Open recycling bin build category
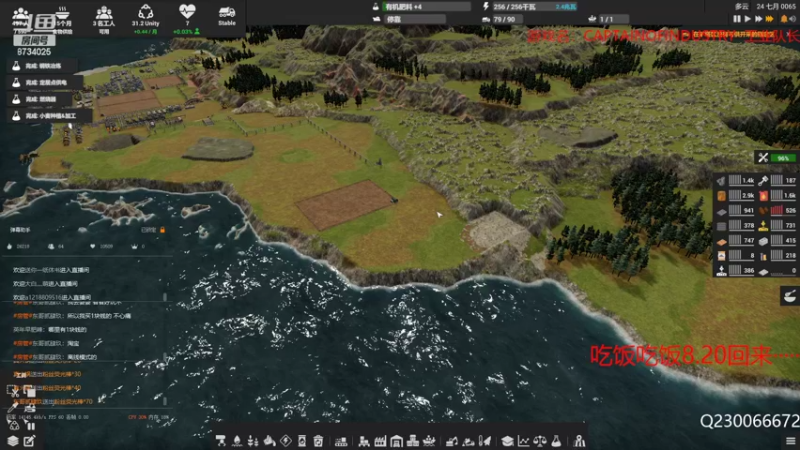 point(318,441)
